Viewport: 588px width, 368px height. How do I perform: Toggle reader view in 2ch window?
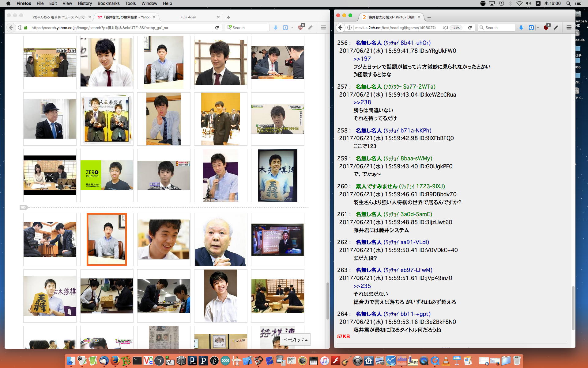(x=445, y=28)
